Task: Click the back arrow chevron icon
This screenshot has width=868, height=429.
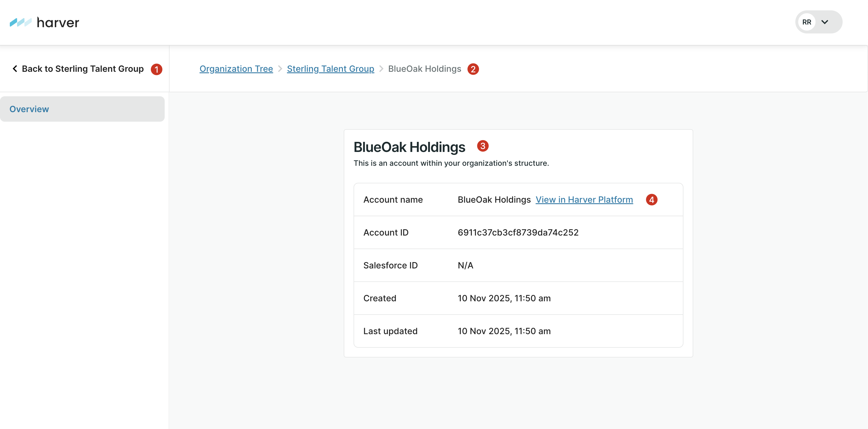Action: coord(15,69)
